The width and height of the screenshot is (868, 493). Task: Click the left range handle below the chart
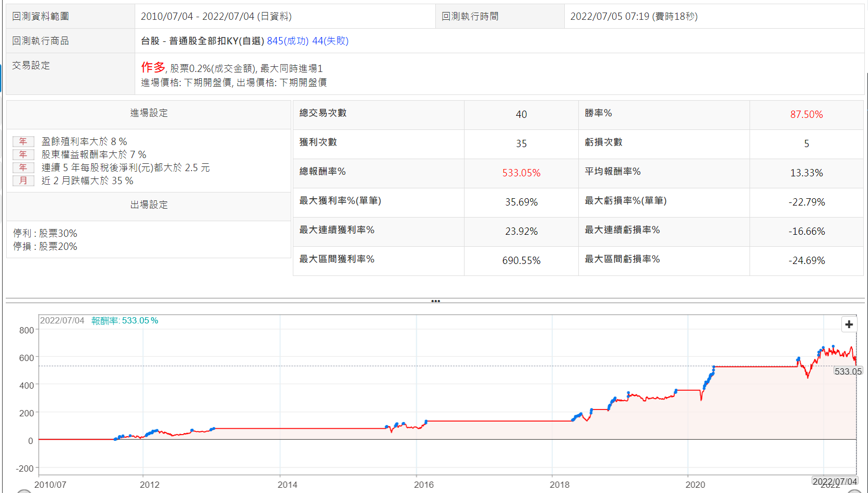(x=23, y=491)
